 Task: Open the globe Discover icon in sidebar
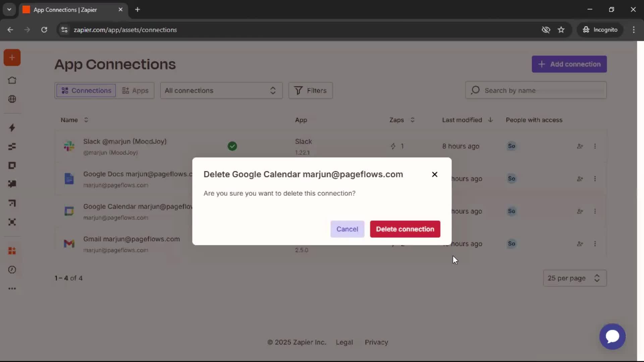point(12,99)
